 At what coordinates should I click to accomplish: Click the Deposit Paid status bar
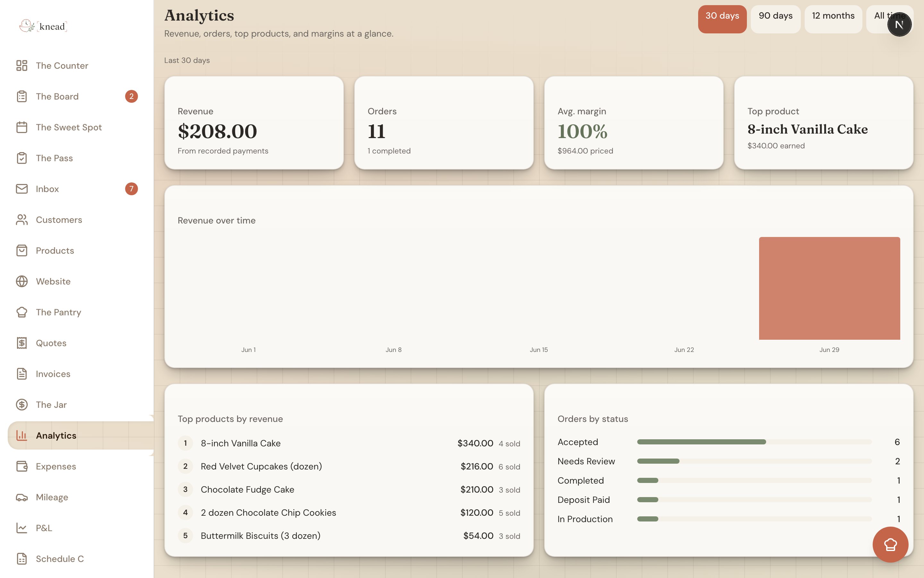(754, 500)
